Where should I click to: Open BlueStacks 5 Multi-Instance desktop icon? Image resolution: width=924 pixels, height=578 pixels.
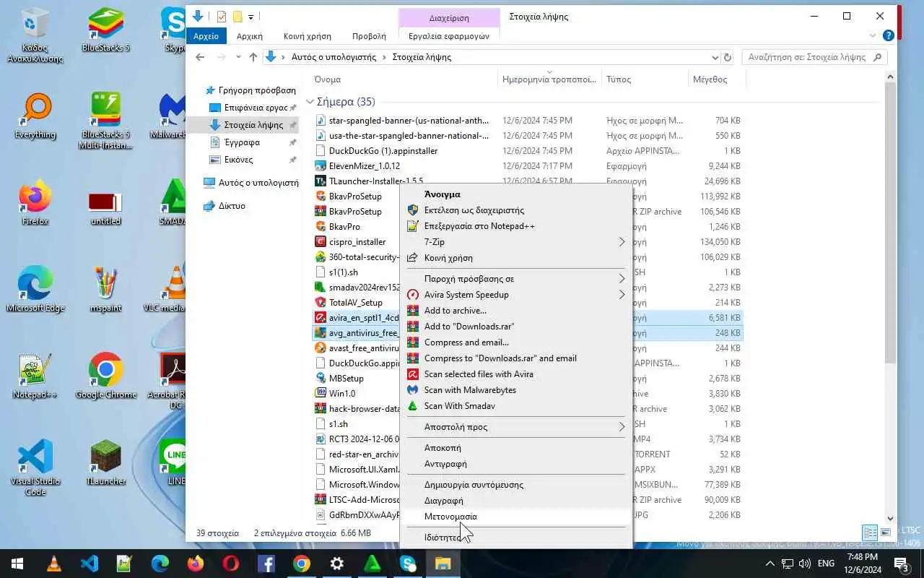106,121
